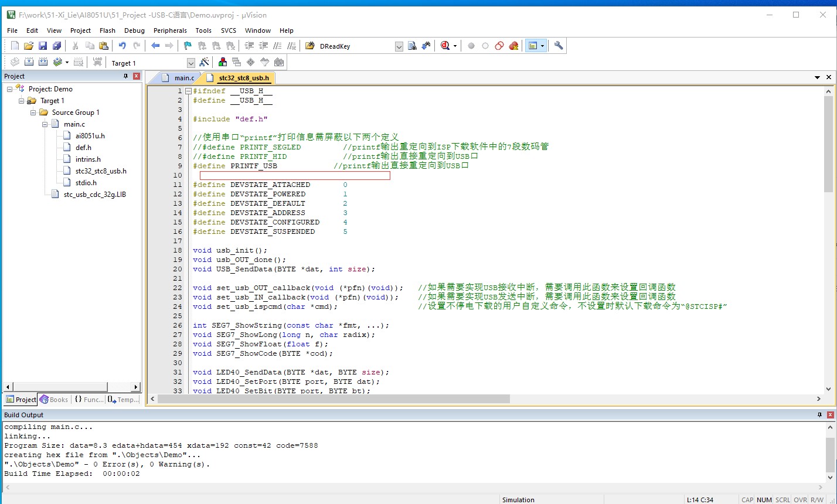This screenshot has width=837, height=504.
Task: Run incremental find with the binoculars-arrow icon
Action: tap(426, 46)
